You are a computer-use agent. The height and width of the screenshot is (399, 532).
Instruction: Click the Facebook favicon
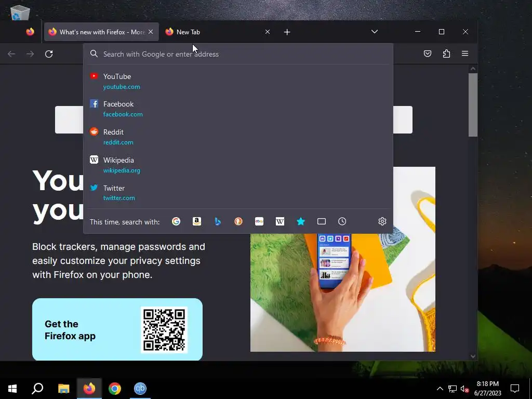coord(94,103)
